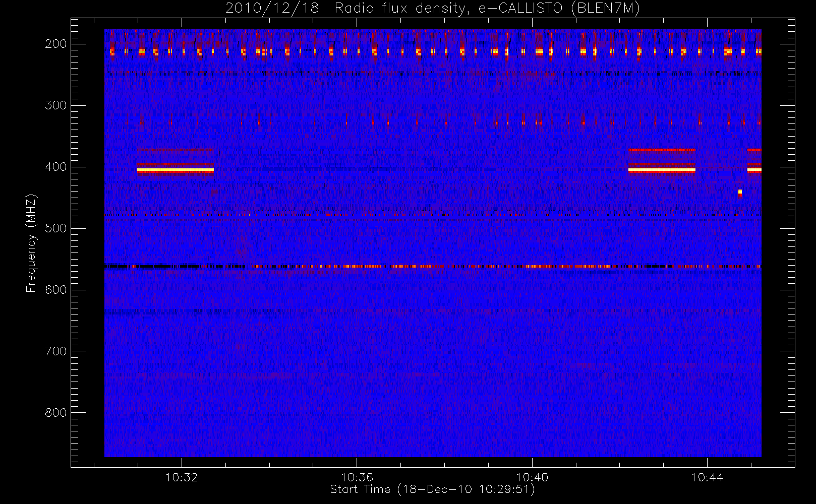Click the 10:44 time tick label
The image size is (816, 504).
pyautogui.click(x=707, y=477)
